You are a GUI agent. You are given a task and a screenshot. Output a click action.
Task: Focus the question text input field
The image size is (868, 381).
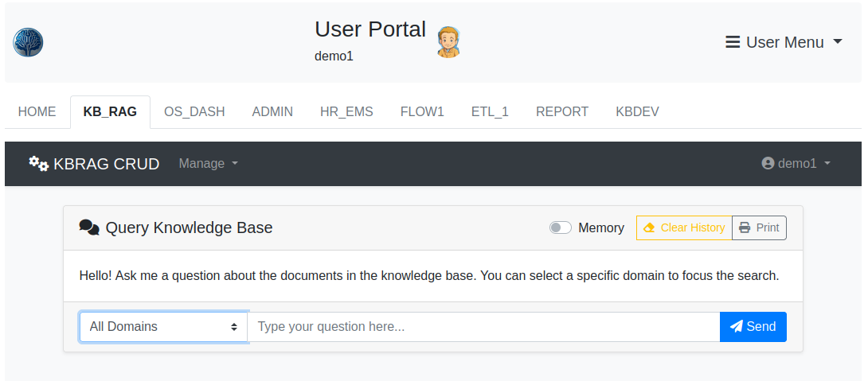pyautogui.click(x=483, y=327)
